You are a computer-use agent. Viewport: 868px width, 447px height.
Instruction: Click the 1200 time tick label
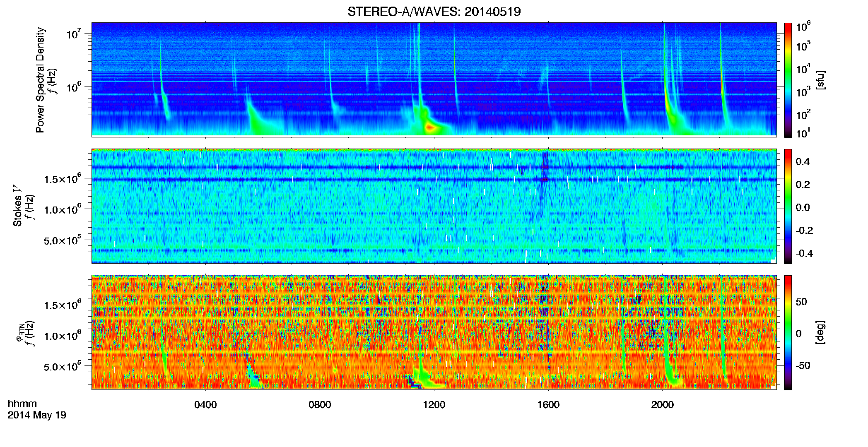click(x=434, y=405)
